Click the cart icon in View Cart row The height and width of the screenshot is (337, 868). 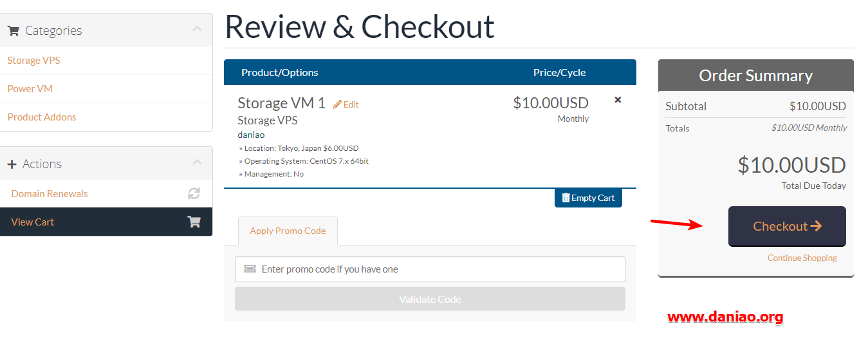pyautogui.click(x=194, y=222)
